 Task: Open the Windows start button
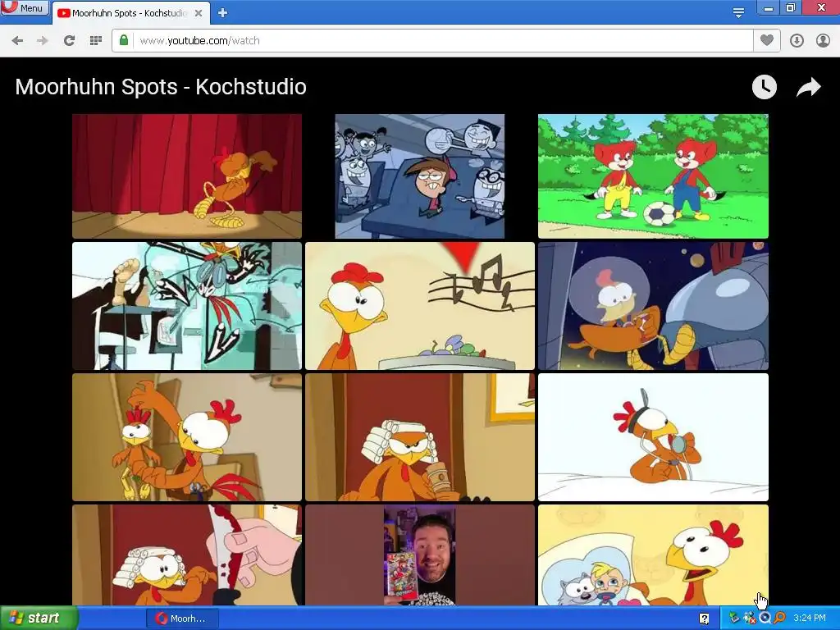[x=39, y=619]
